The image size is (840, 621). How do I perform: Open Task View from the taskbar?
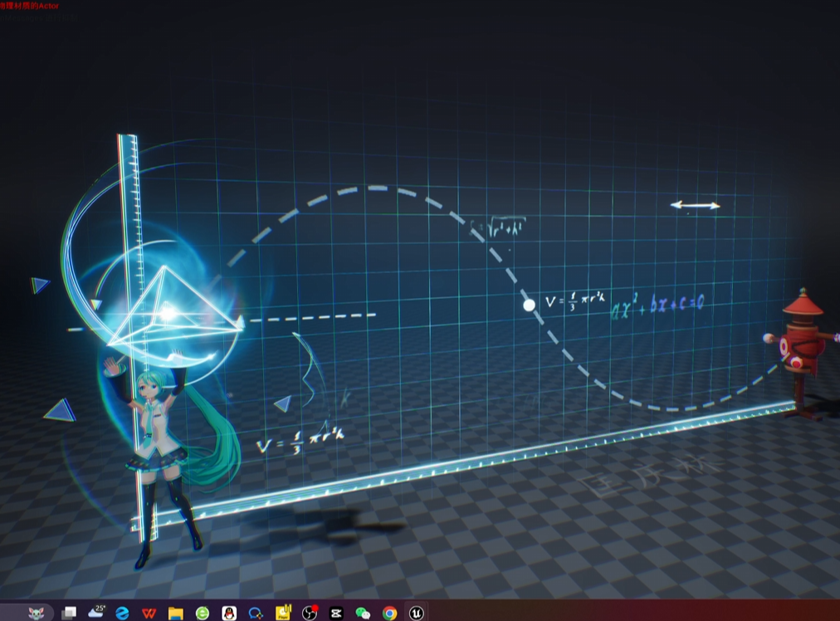tap(69, 613)
